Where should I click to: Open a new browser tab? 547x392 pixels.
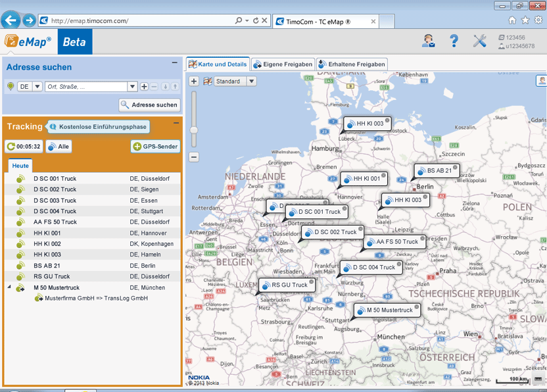387,21
